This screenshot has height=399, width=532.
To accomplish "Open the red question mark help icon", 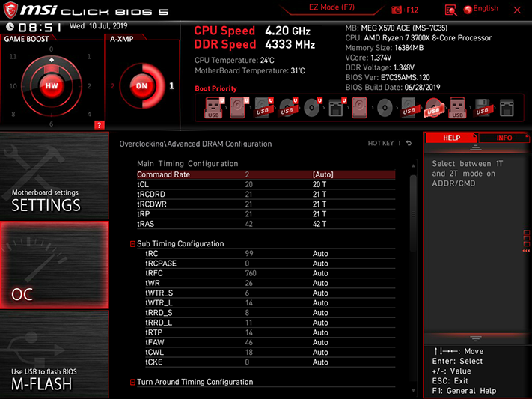I will point(99,125).
